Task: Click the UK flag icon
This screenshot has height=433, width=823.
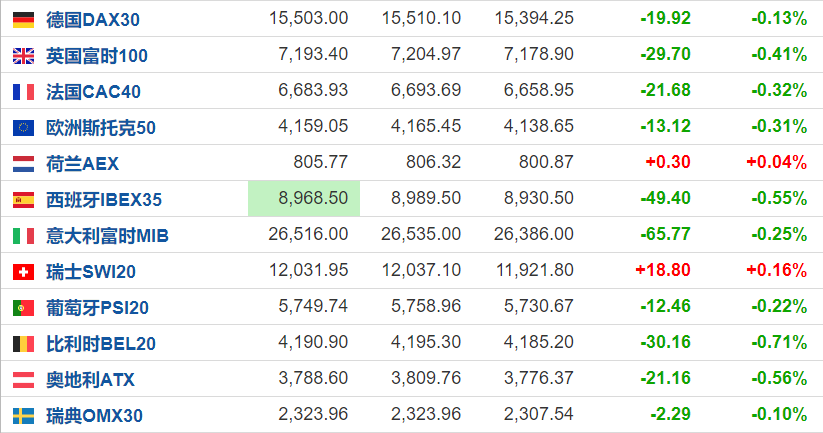Action: (24, 56)
